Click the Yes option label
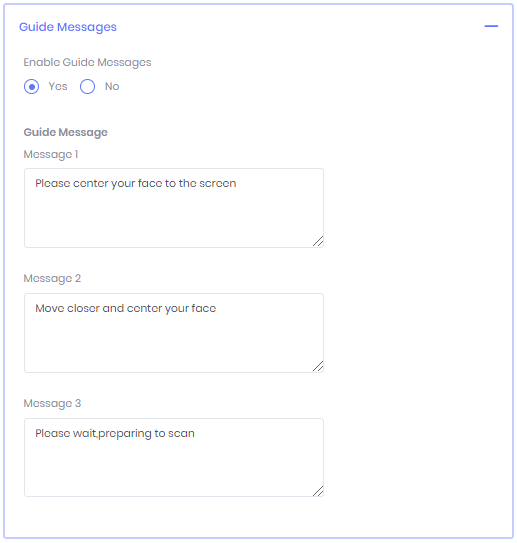The height and width of the screenshot is (543, 517). 58,86
